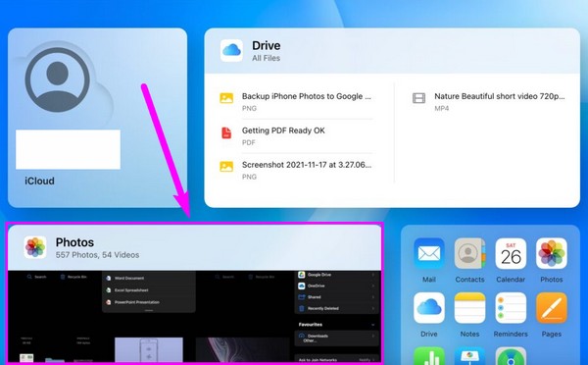Click the profile avatar in the iCloud card

pos(58,79)
